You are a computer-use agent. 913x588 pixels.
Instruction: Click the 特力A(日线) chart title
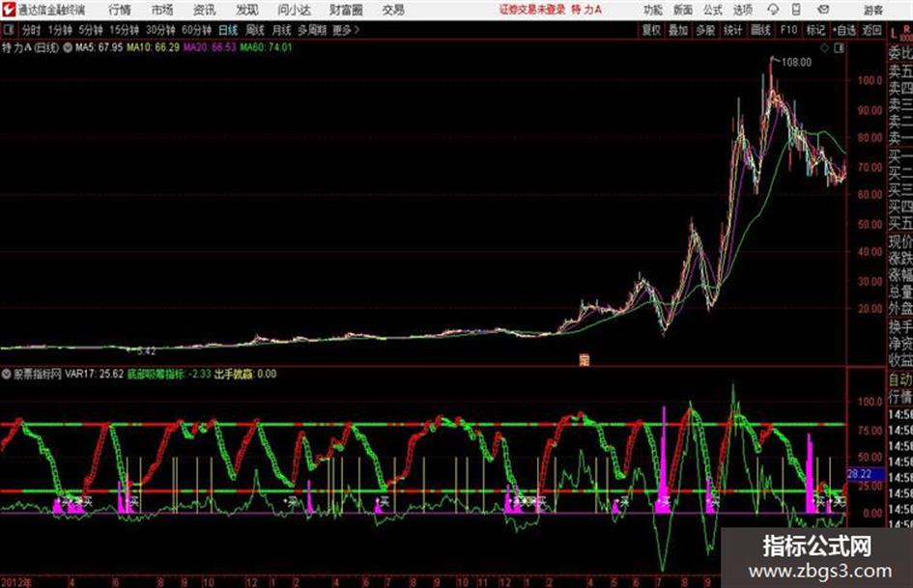click(30, 47)
